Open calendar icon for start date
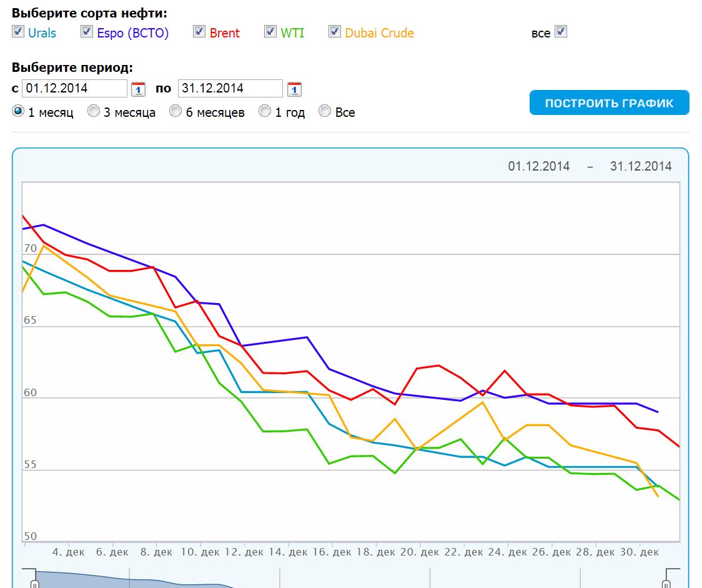 [138, 89]
